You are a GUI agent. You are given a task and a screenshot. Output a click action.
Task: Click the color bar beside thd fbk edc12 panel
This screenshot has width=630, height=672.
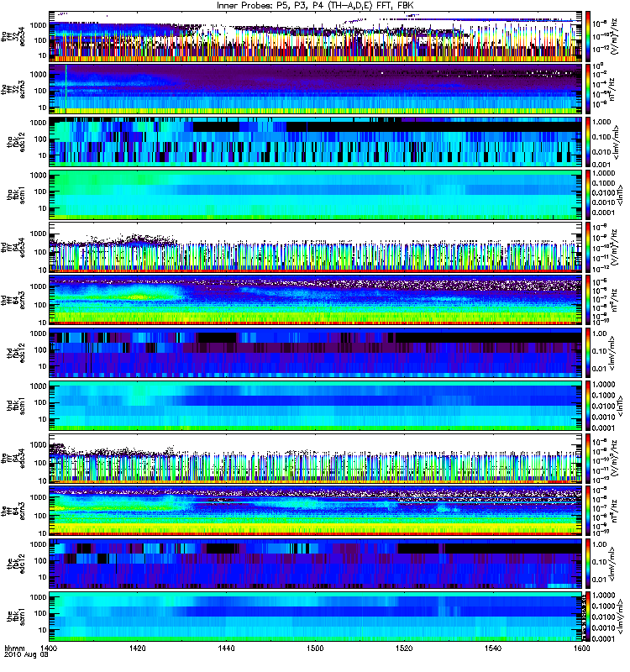pos(588,353)
